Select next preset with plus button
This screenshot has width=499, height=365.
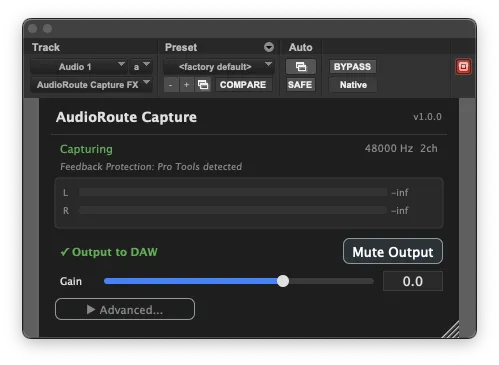(x=187, y=85)
